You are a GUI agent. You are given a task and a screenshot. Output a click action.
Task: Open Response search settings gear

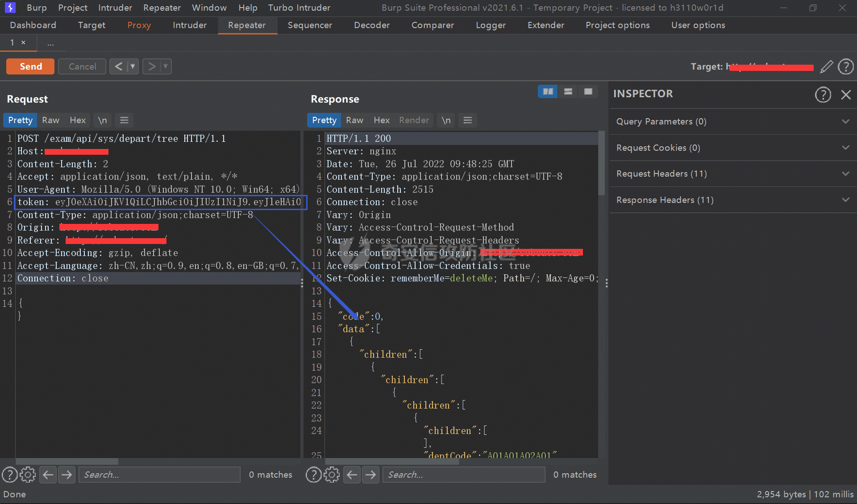click(x=332, y=475)
